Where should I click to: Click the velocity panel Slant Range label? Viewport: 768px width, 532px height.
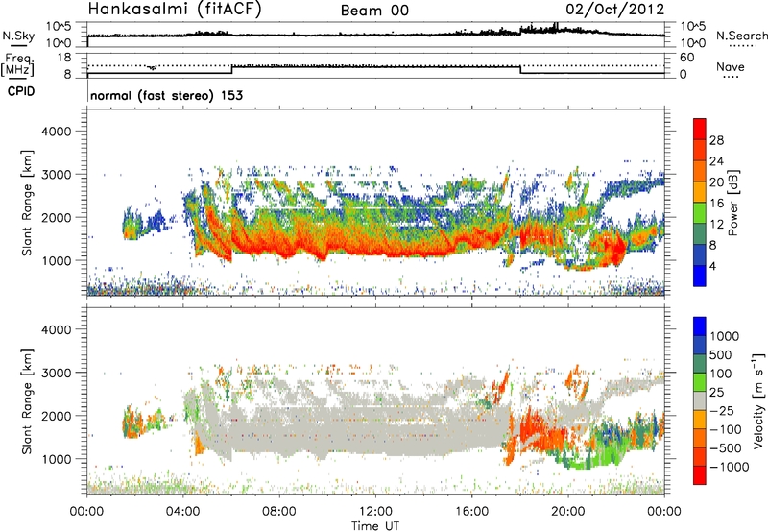27,401
